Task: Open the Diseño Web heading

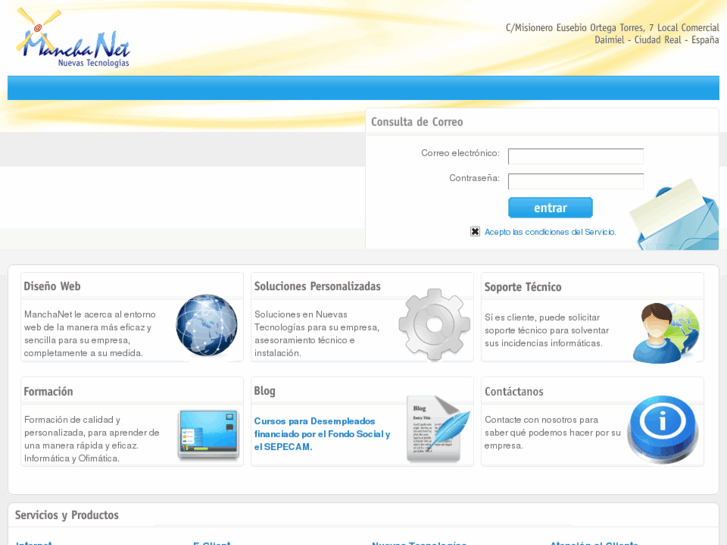Action: pyautogui.click(x=52, y=286)
